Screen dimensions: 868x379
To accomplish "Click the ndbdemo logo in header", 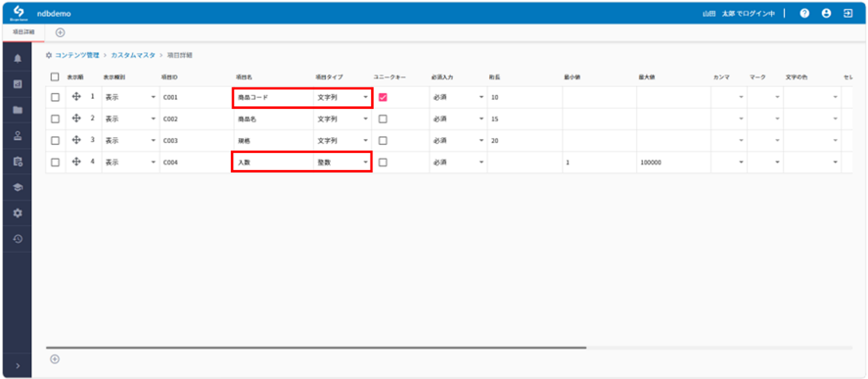I will (19, 13).
